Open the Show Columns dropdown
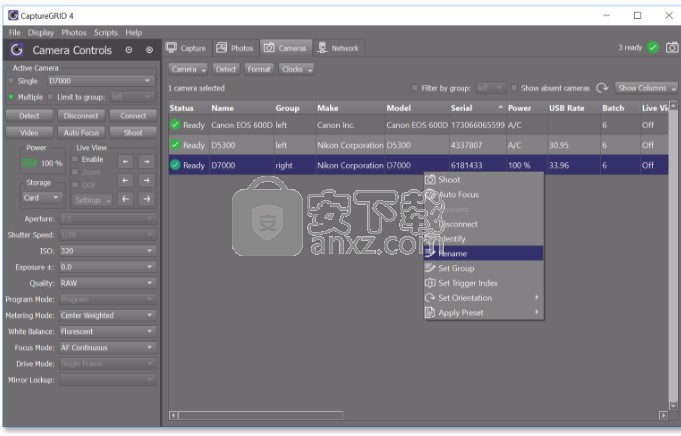Viewport: 681px width, 436px height. click(646, 88)
